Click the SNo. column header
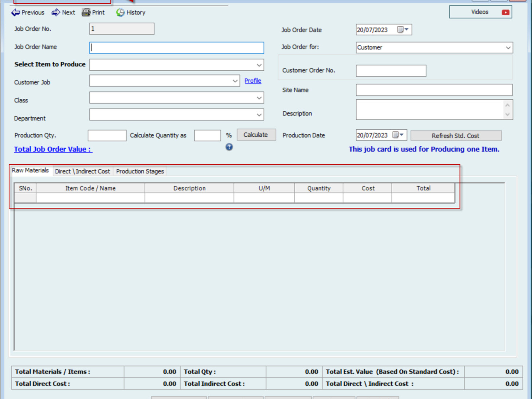Image resolution: width=532 pixels, height=399 pixels. [x=25, y=188]
